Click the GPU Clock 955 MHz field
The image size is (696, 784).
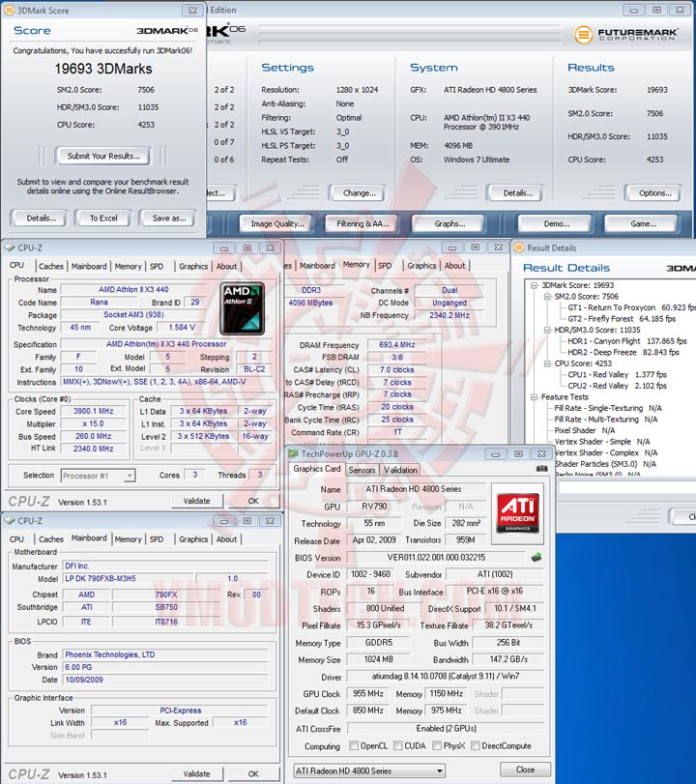point(368,694)
